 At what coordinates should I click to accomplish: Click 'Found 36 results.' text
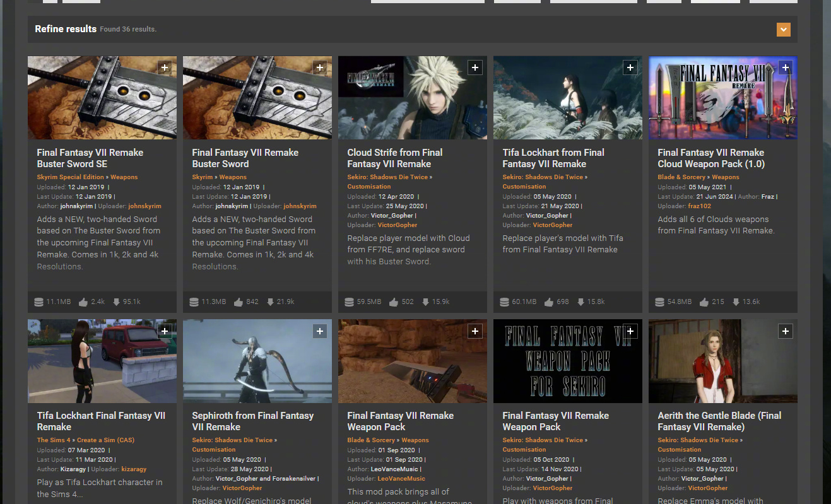coord(128,30)
